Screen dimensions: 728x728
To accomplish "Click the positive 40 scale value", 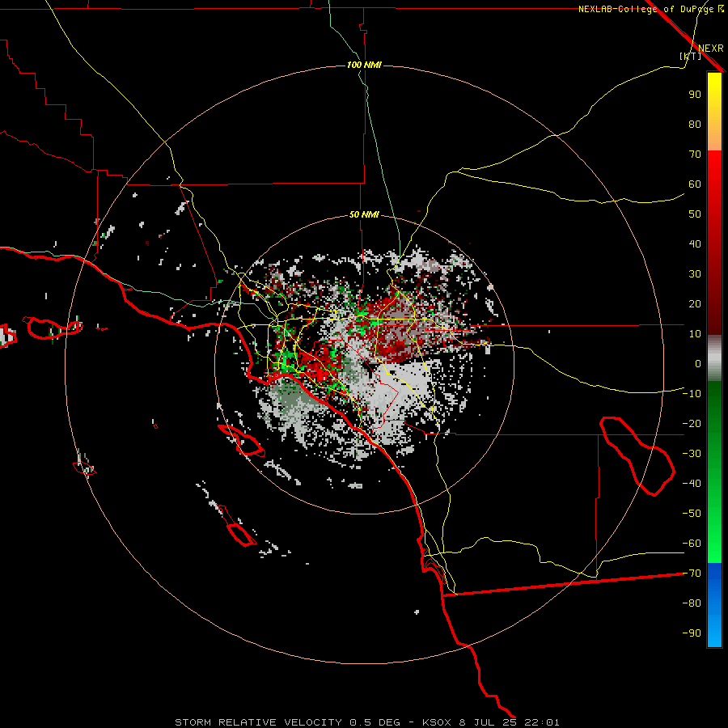I will coord(695,244).
